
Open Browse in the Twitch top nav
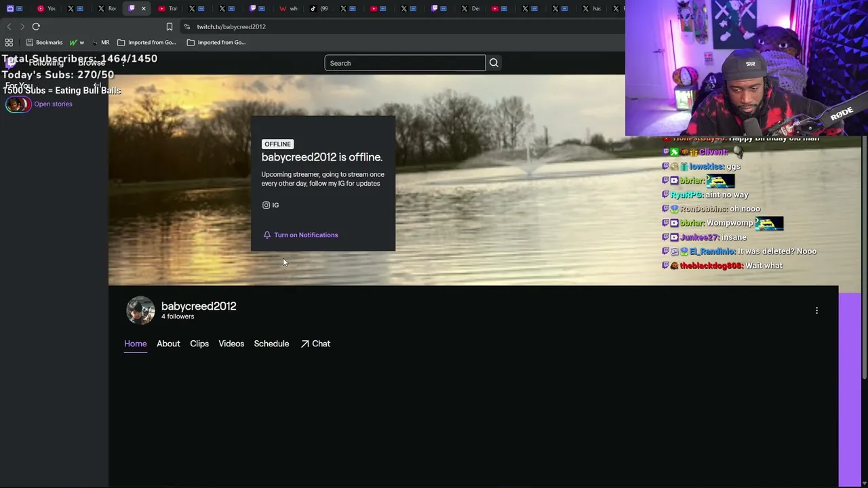pyautogui.click(x=92, y=63)
